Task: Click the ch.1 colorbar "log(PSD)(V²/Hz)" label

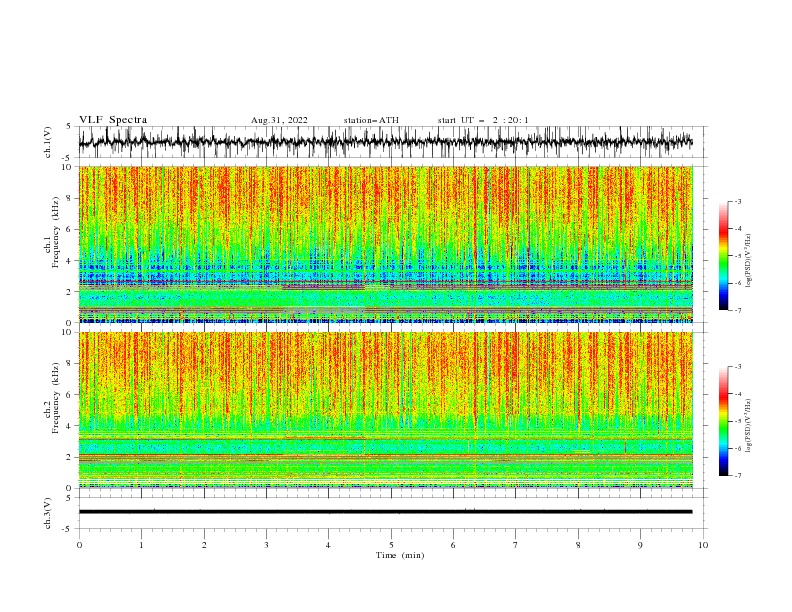Action: pyautogui.click(x=749, y=261)
